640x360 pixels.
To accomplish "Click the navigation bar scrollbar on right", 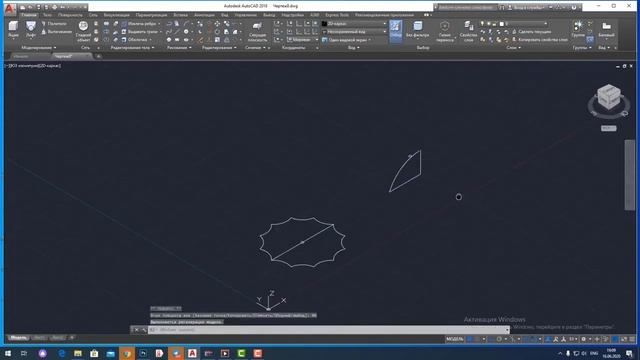I will click(x=630, y=175).
